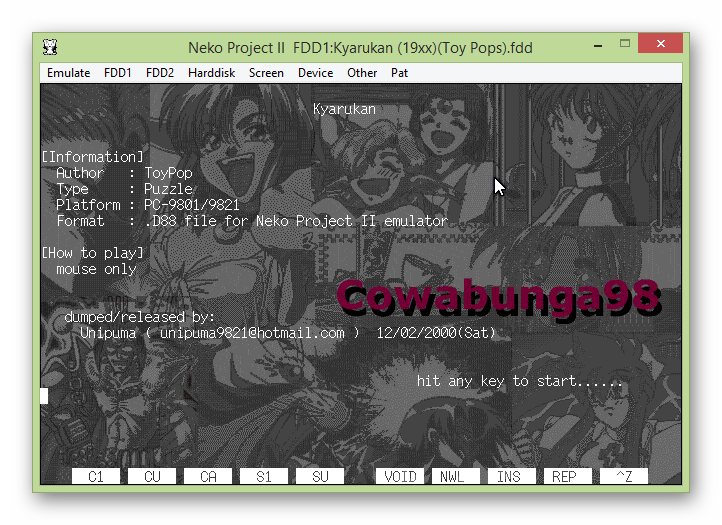Click the NWL function key label

pyautogui.click(x=456, y=476)
